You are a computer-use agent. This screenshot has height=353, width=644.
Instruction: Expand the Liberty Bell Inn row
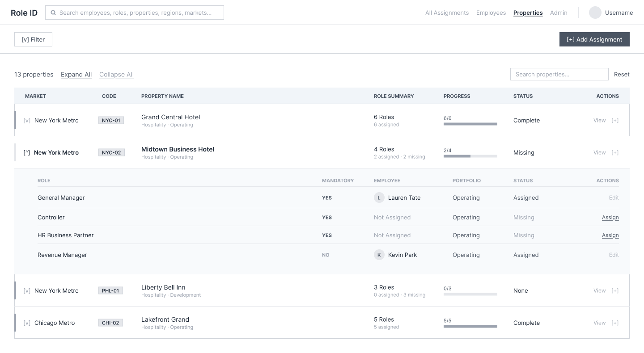click(27, 290)
